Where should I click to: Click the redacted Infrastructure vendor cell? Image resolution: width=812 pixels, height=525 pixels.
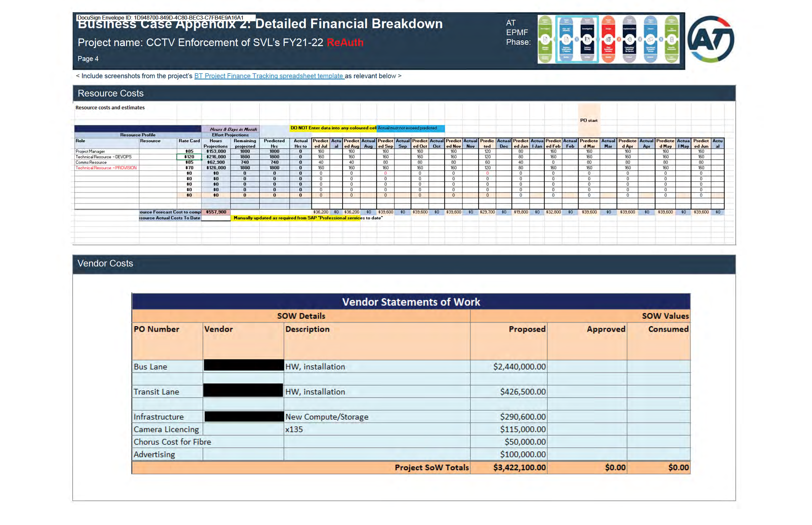coord(243,417)
